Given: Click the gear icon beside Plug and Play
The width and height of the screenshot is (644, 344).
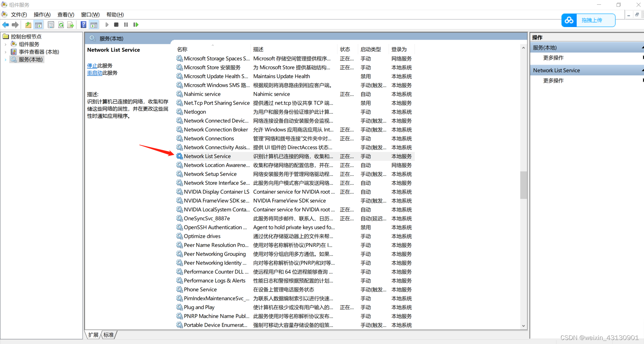Looking at the screenshot, I should tap(179, 307).
